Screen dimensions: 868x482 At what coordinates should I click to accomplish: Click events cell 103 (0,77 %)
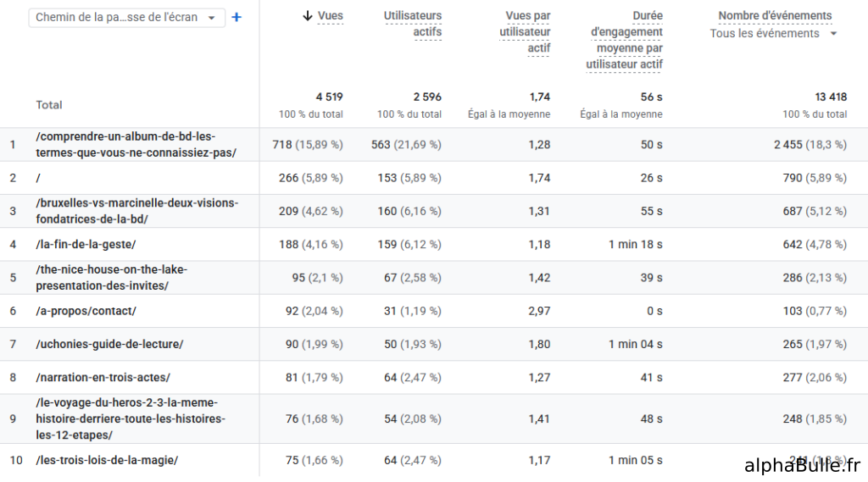[x=815, y=311]
